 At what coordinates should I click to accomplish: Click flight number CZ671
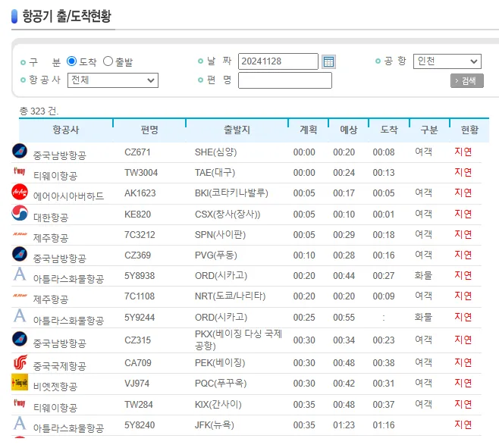(137, 152)
